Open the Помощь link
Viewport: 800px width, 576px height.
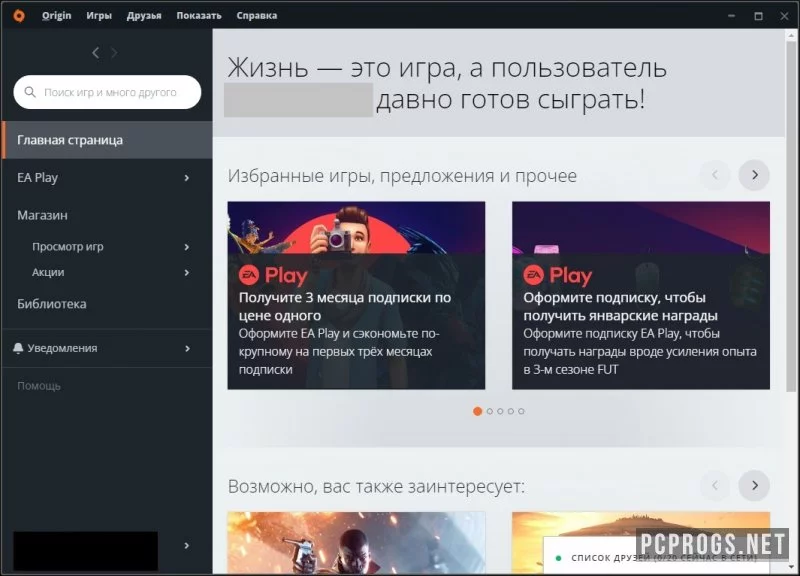pos(39,386)
